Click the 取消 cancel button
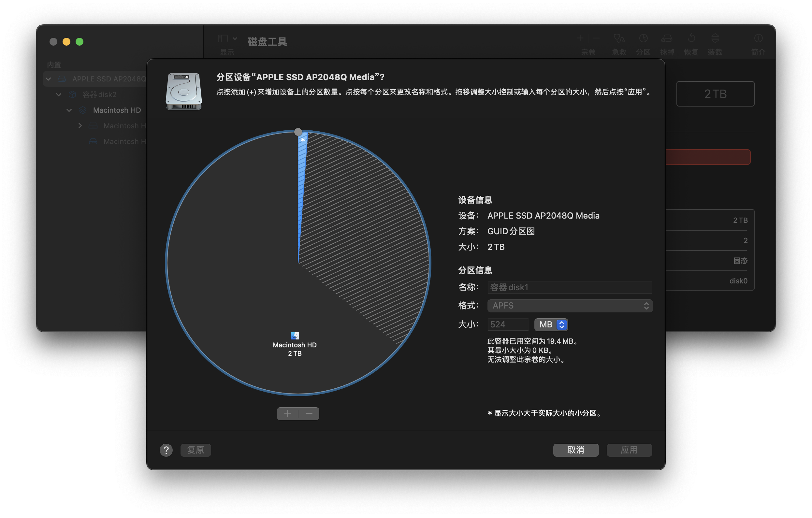The image size is (812, 518). click(x=576, y=450)
